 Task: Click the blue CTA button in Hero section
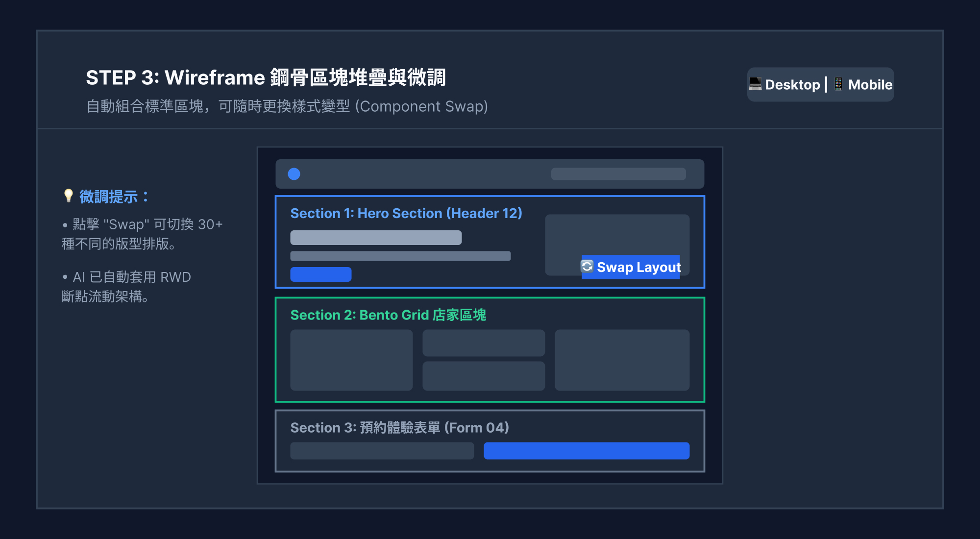[321, 274]
